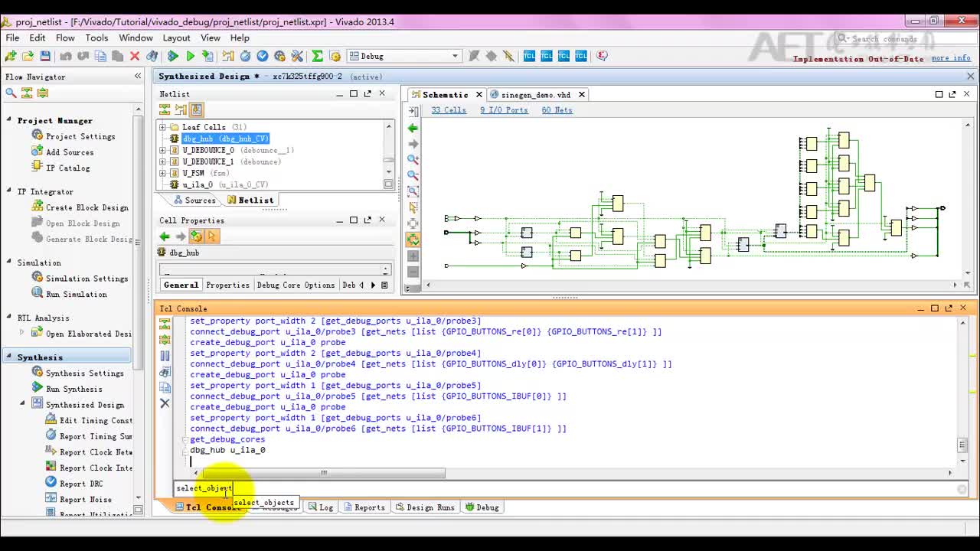Open the Tools menu
Viewport: 980px width, 551px height.
[96, 37]
